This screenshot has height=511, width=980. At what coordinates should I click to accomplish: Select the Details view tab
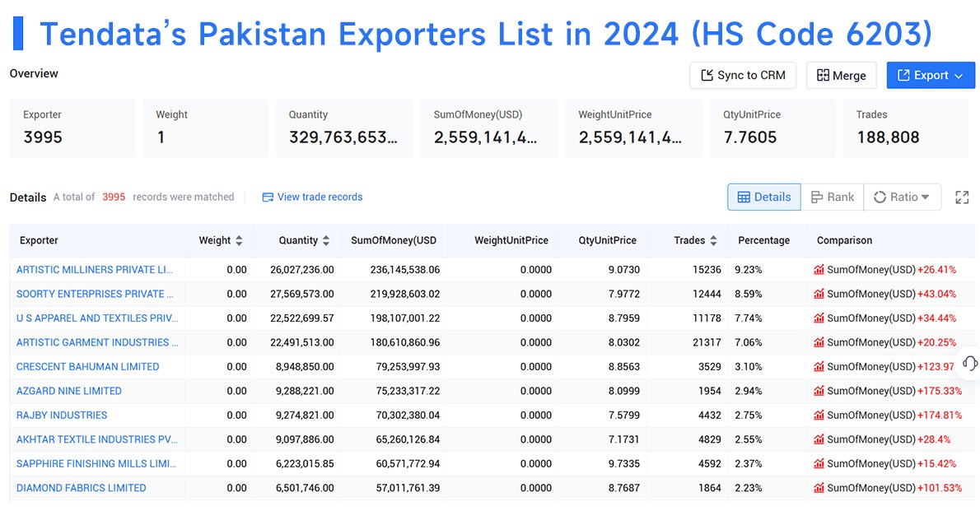[x=763, y=197]
